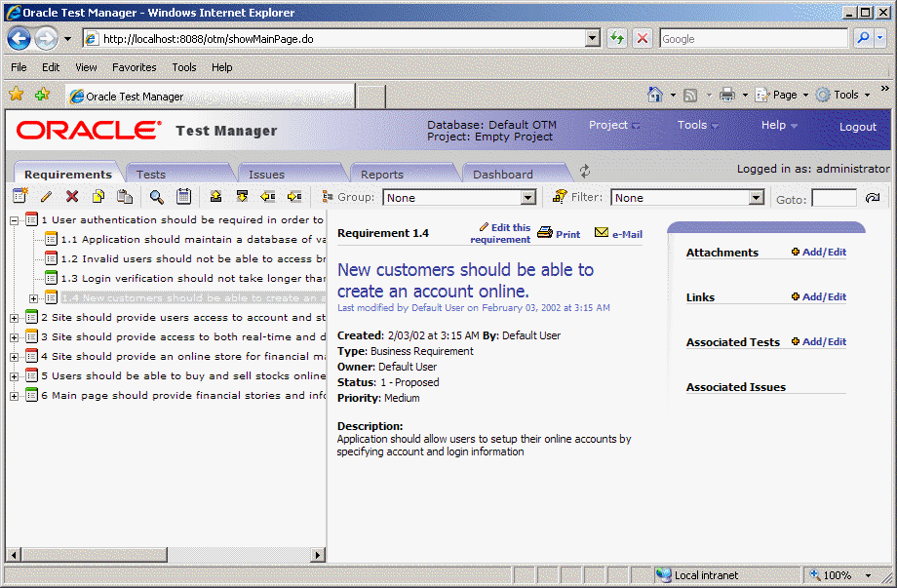Open the Help menu in Oracle header

point(779,125)
